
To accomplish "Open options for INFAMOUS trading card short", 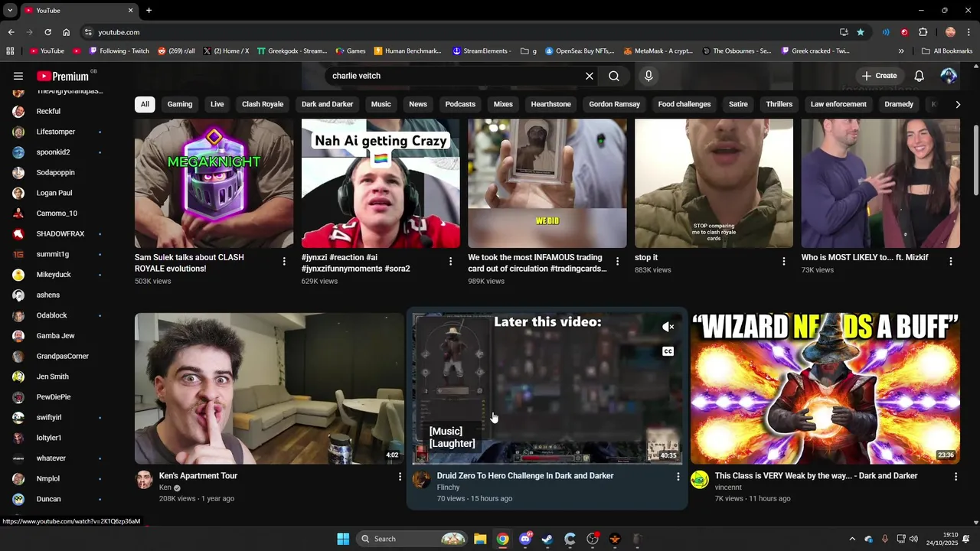I will click(x=617, y=261).
